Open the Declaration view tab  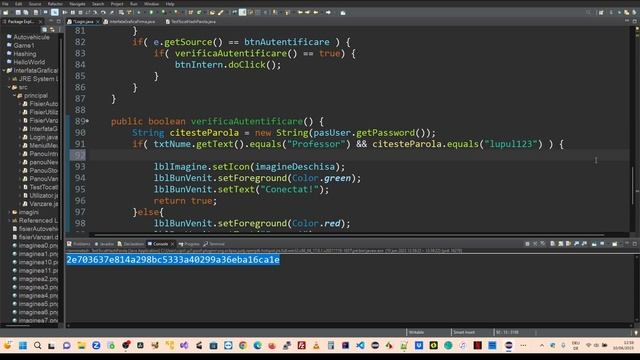coord(131,244)
